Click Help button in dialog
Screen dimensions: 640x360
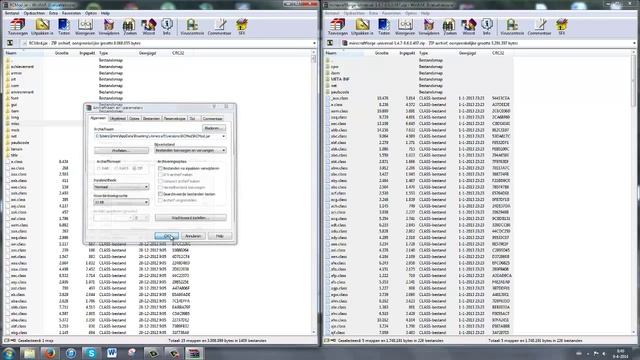pyautogui.click(x=219, y=236)
